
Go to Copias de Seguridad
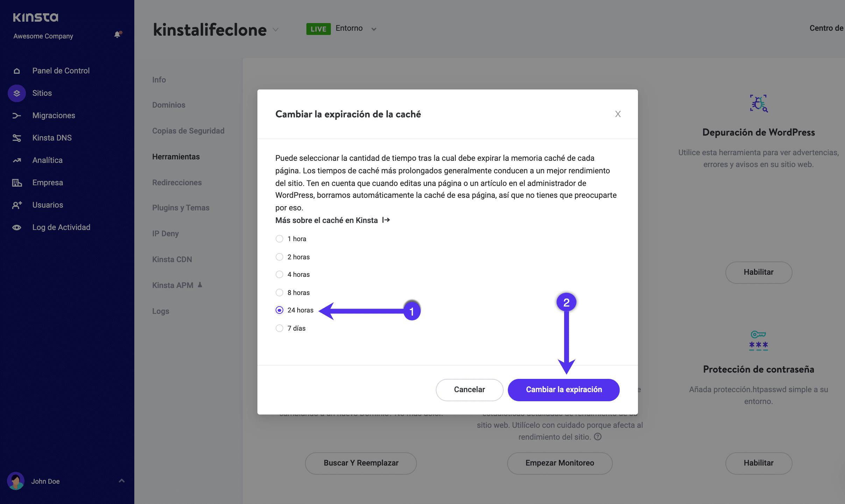(188, 131)
